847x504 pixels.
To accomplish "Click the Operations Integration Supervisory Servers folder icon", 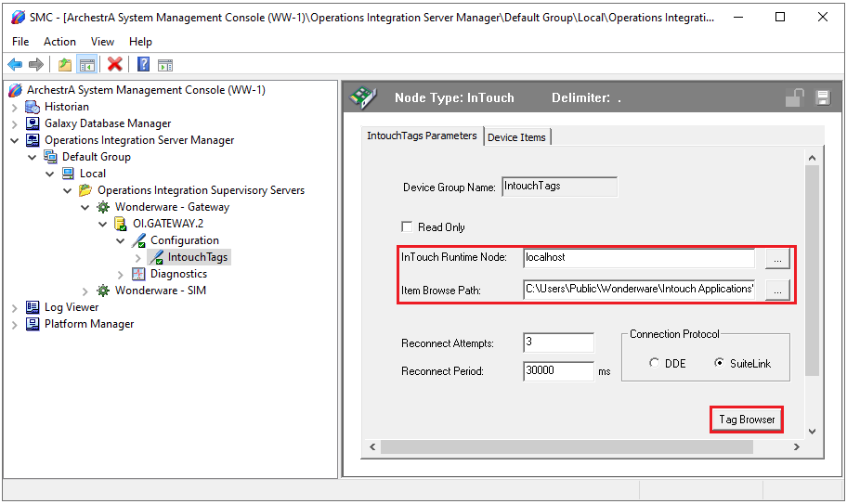I will [85, 190].
